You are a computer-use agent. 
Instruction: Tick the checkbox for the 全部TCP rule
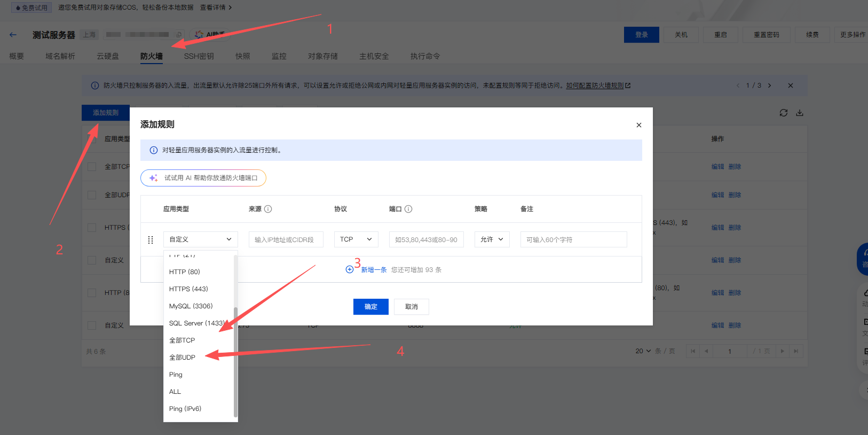click(x=92, y=167)
